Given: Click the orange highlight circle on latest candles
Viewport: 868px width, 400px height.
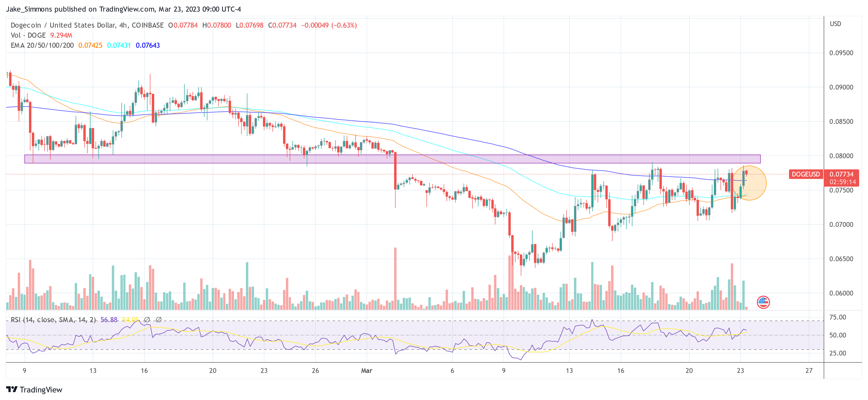Looking at the screenshot, I should pyautogui.click(x=749, y=183).
